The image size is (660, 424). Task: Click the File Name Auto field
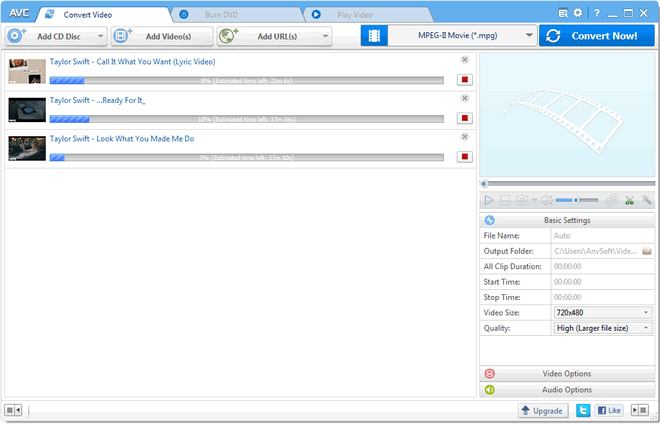(603, 236)
